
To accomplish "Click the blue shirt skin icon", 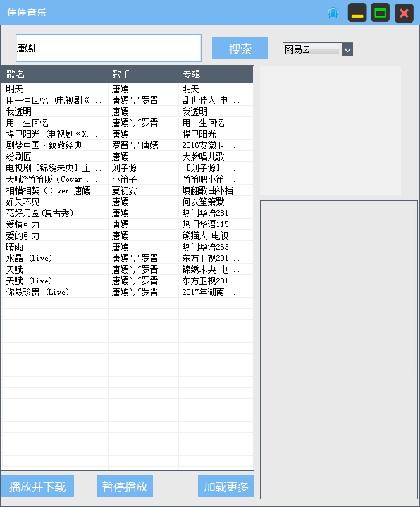I will [x=333, y=13].
